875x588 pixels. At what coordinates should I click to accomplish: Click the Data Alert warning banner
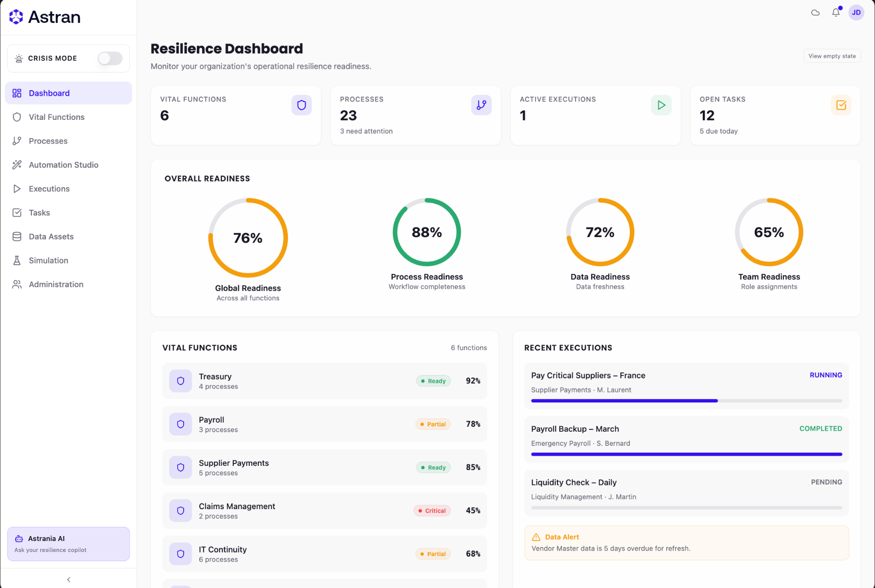click(686, 543)
